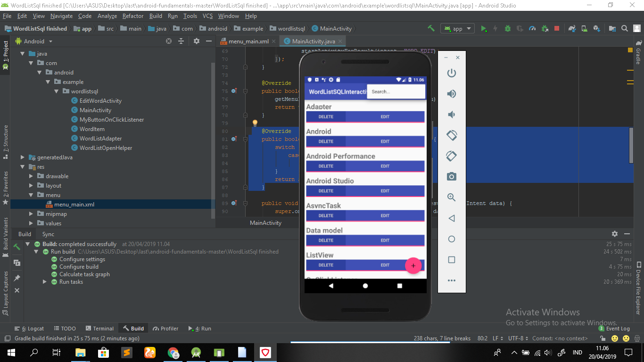This screenshot has width=644, height=362.
Task: Click the Build panel settings gear
Action: (615, 234)
